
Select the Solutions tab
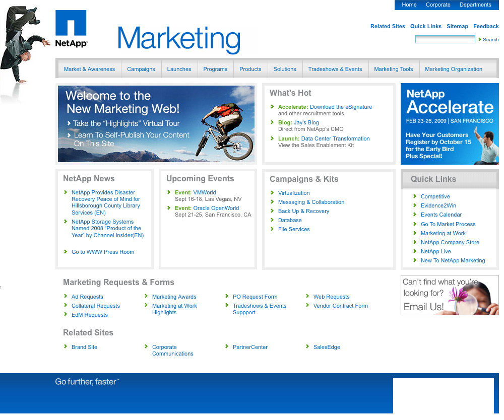click(284, 69)
